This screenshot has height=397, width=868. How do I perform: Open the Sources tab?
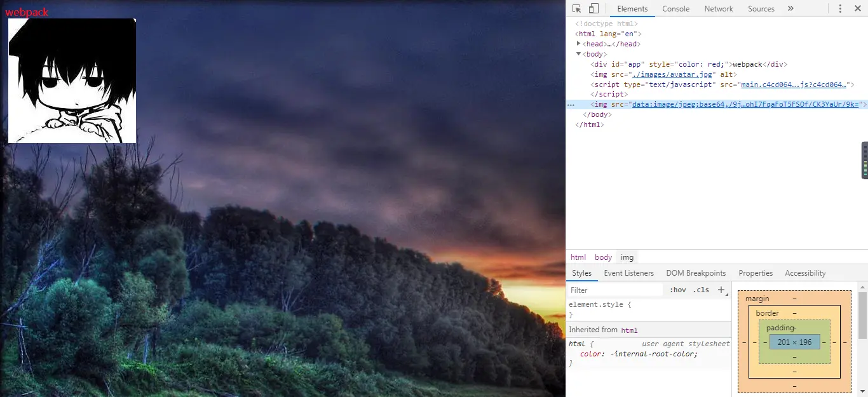(761, 9)
